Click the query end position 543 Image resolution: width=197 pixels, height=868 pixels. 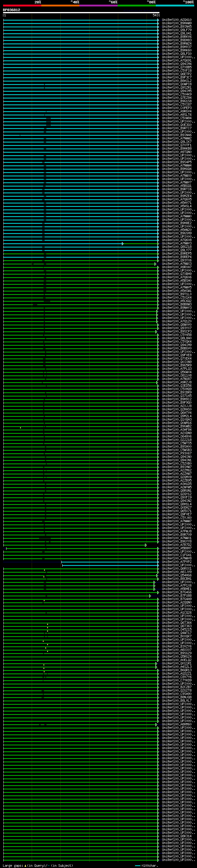coord(155,15)
